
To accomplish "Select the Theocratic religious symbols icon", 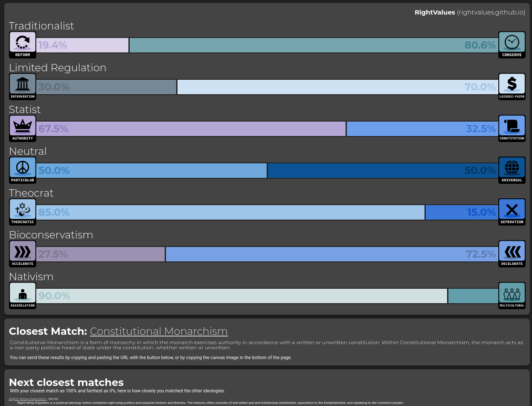I will [x=22, y=209].
